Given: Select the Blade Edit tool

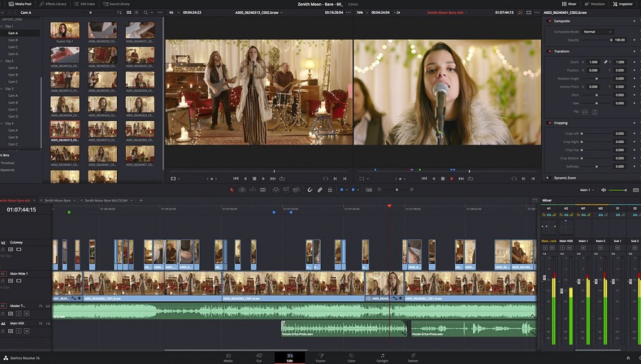Looking at the screenshot, I should (x=263, y=190).
